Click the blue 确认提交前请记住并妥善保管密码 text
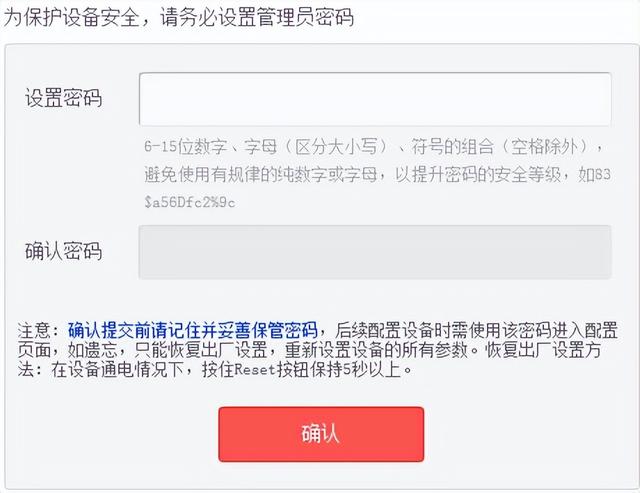 point(193,330)
